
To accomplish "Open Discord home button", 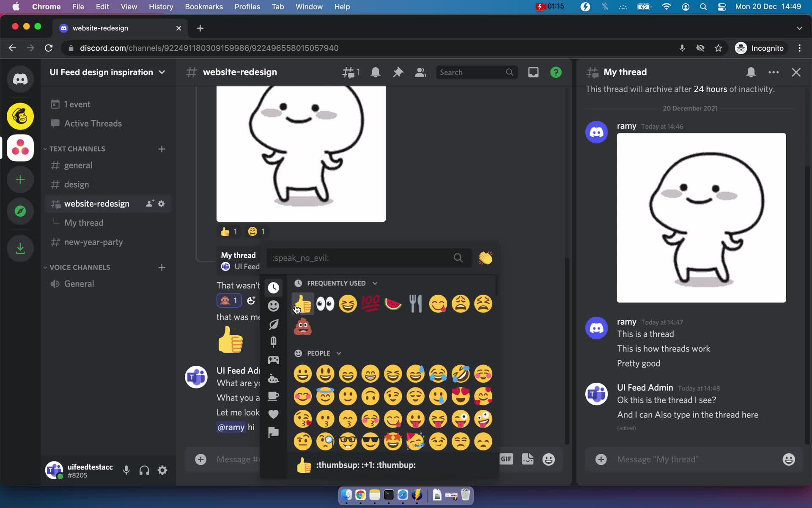I will [x=20, y=79].
